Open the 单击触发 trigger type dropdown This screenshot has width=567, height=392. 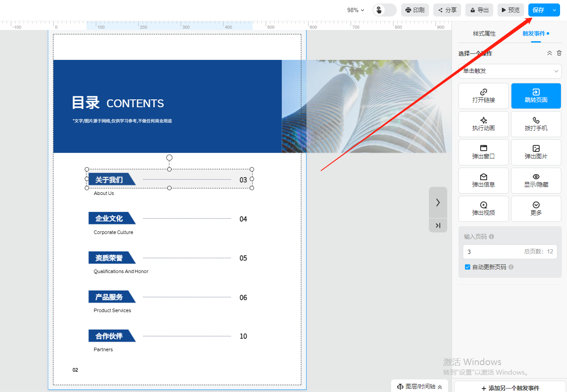tap(510, 71)
